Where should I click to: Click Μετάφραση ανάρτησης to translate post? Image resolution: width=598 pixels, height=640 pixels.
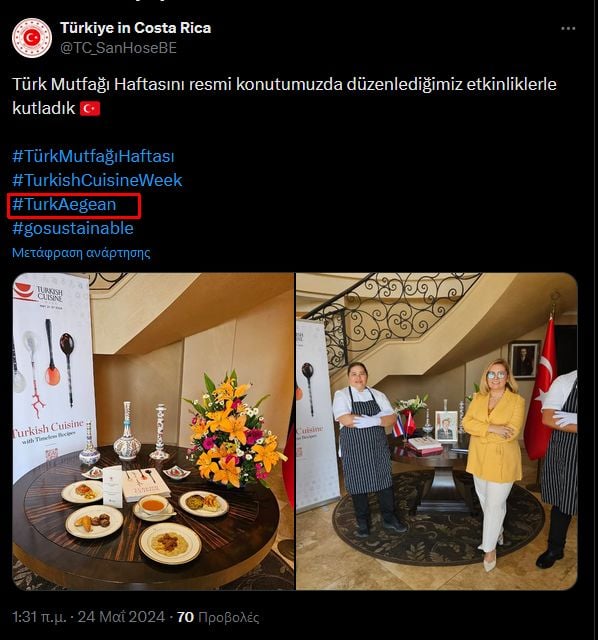(81, 253)
